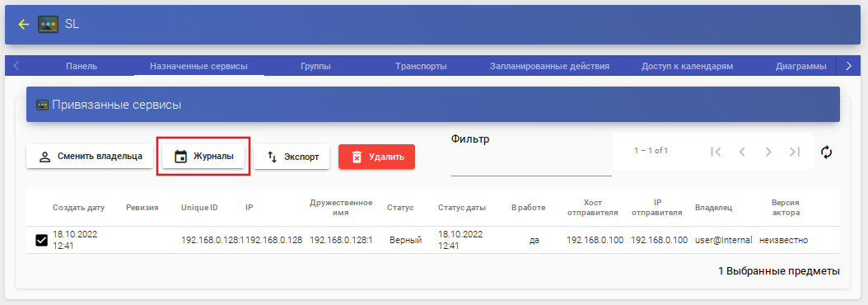This screenshot has height=305, width=868.
Task: Open the Запланированные действия tab
Action: pyautogui.click(x=549, y=67)
